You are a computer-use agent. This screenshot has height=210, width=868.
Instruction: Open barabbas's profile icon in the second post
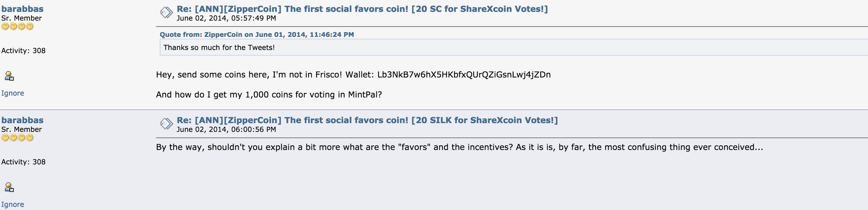pyautogui.click(x=9, y=187)
